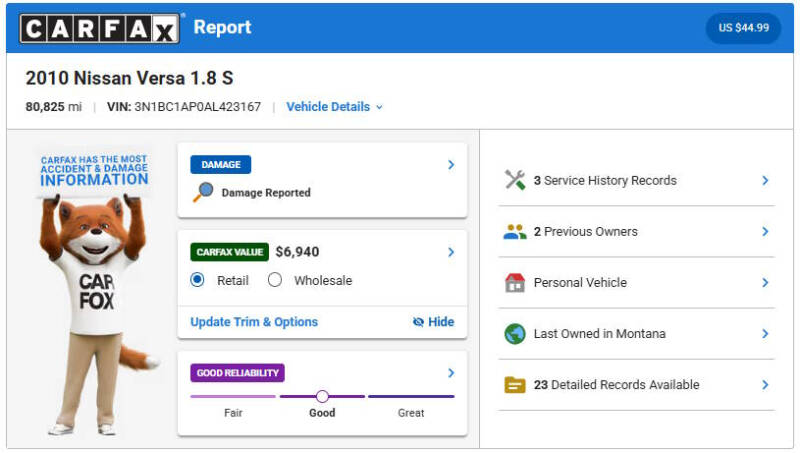800x453 pixels.
Task: Click the Great segment of reliability bar
Action: tap(411, 396)
